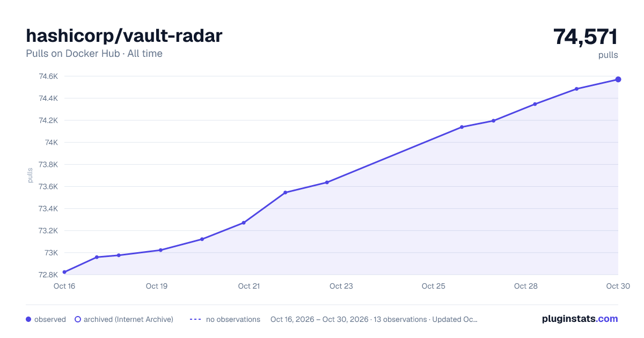Screen dimensions: 644x338
Task: Click the data point near 74.14K after Oct 25
Action: (x=462, y=127)
